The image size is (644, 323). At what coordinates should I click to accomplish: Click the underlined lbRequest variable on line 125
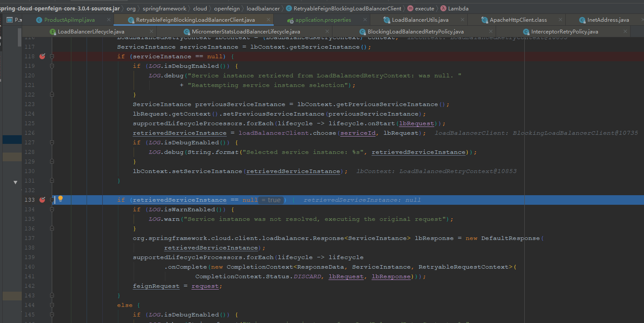pos(416,123)
